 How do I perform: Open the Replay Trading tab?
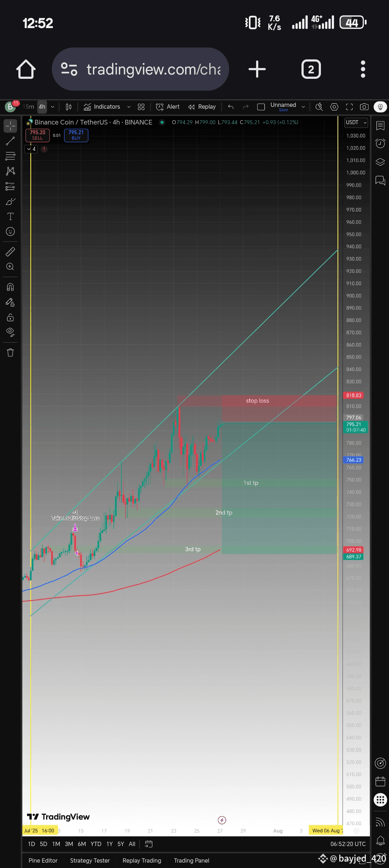(x=142, y=860)
